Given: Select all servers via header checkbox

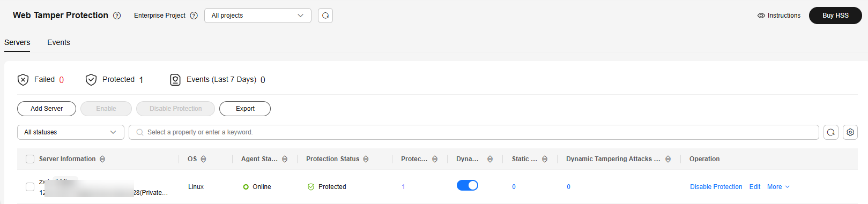Looking at the screenshot, I should (30, 159).
